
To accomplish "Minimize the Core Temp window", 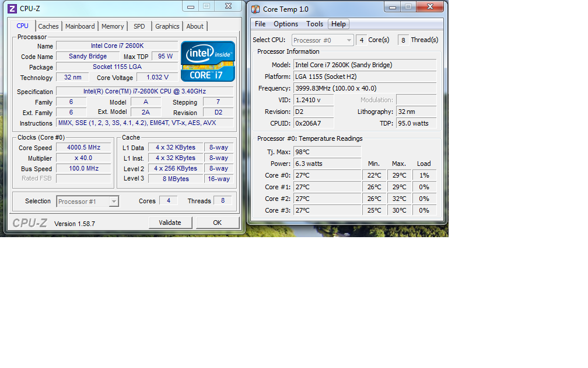I will coord(393,7).
